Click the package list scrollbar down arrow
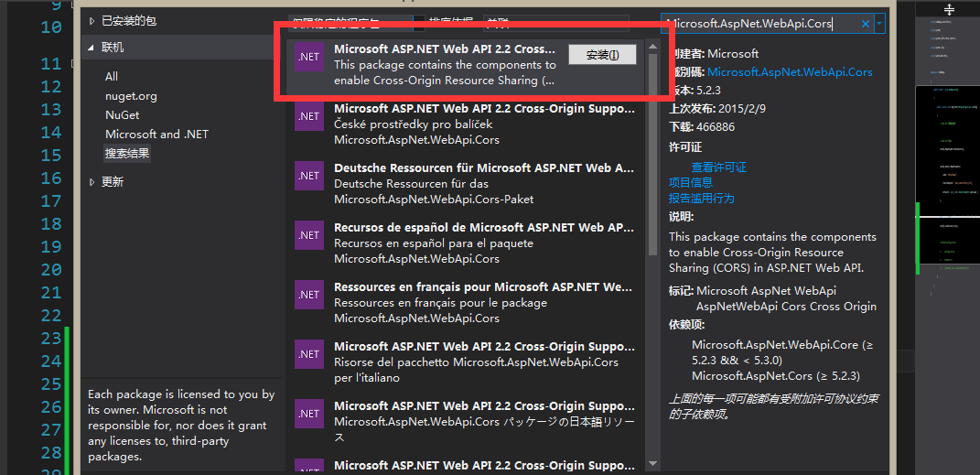980x475 pixels. pyautogui.click(x=653, y=463)
